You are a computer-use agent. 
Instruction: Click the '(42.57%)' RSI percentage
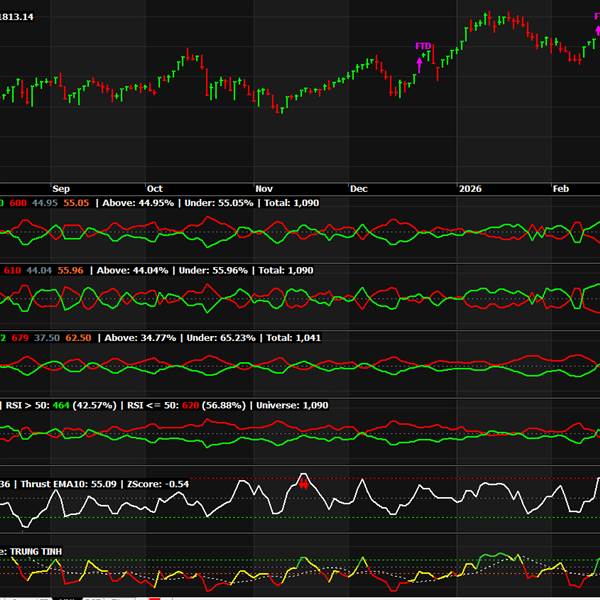coord(94,405)
